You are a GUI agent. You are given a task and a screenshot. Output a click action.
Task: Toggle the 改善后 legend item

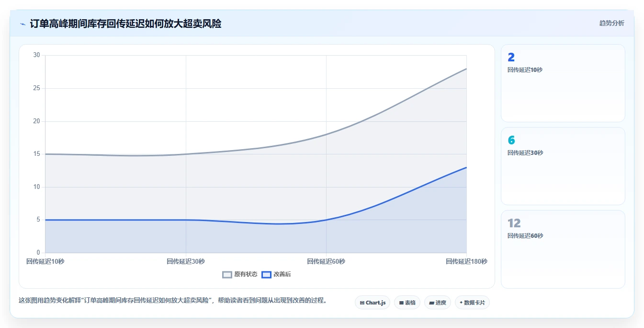[x=276, y=274]
